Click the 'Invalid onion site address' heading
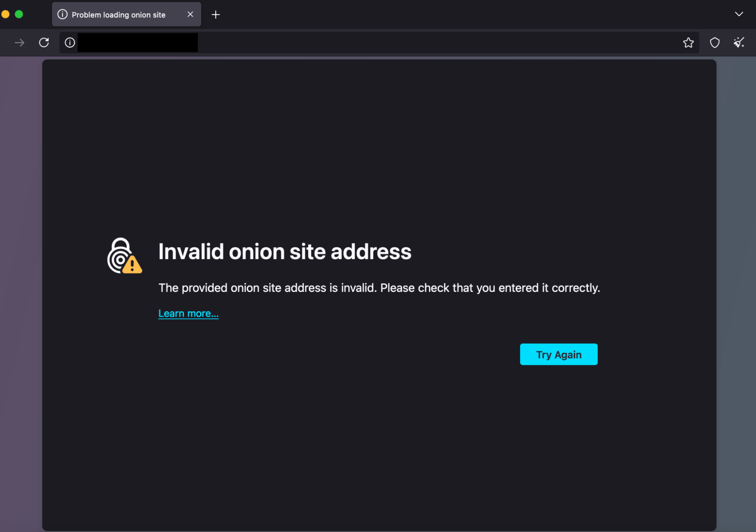This screenshot has width=756, height=532. pos(285,251)
